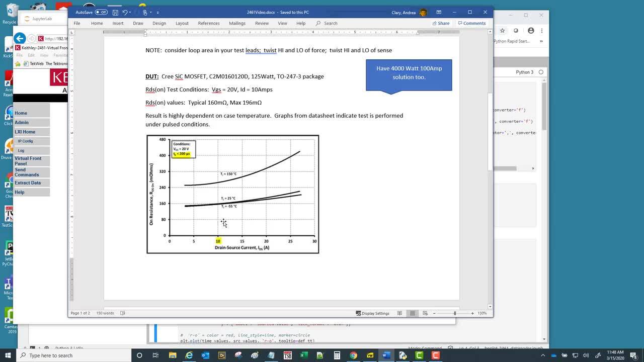Select Web Layout view in status bar
Viewport: 644px width, 362px height.
pyautogui.click(x=425, y=313)
